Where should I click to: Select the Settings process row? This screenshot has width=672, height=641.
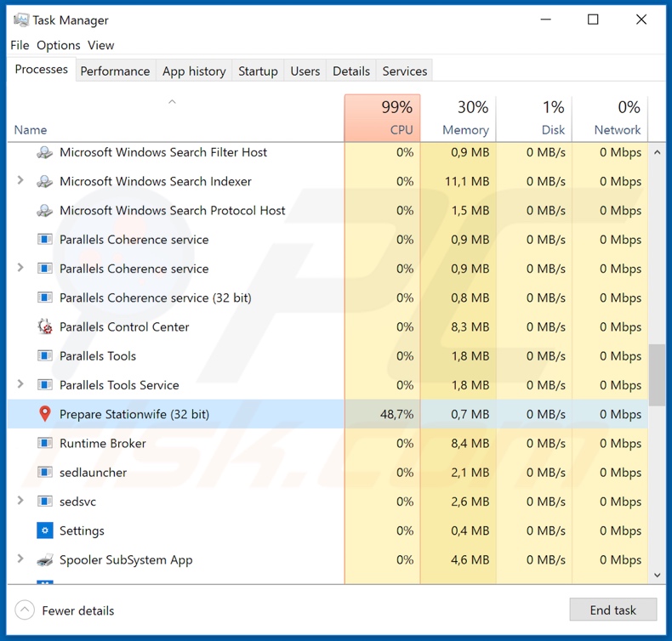point(327,530)
